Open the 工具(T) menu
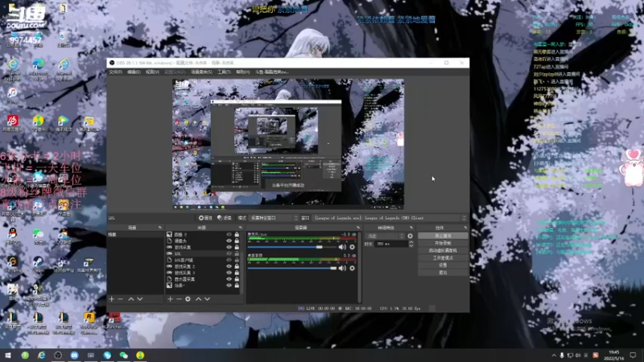Viewport: 644px width, 362px height. 224,72
